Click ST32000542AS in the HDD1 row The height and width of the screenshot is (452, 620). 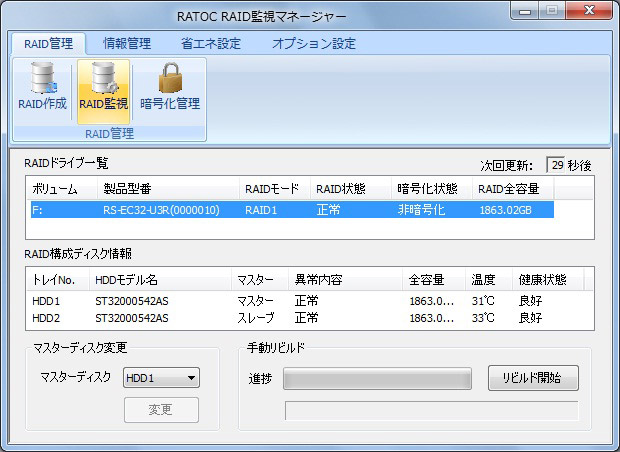pos(132,301)
